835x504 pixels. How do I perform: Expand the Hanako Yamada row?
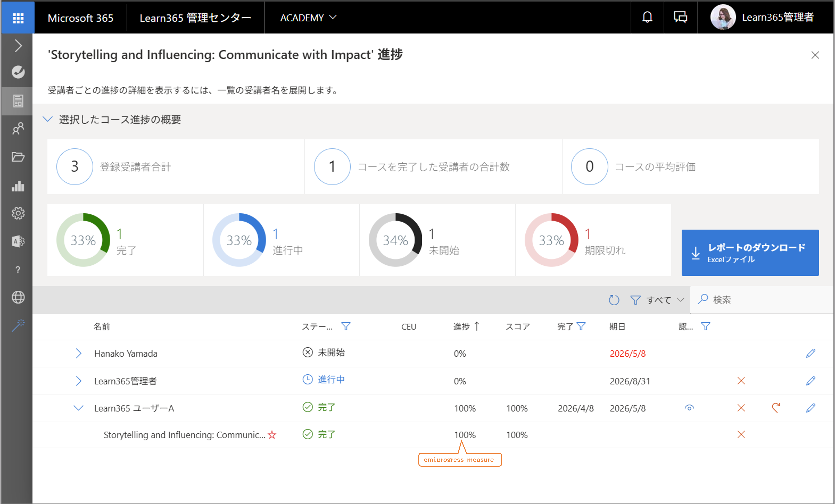point(78,353)
